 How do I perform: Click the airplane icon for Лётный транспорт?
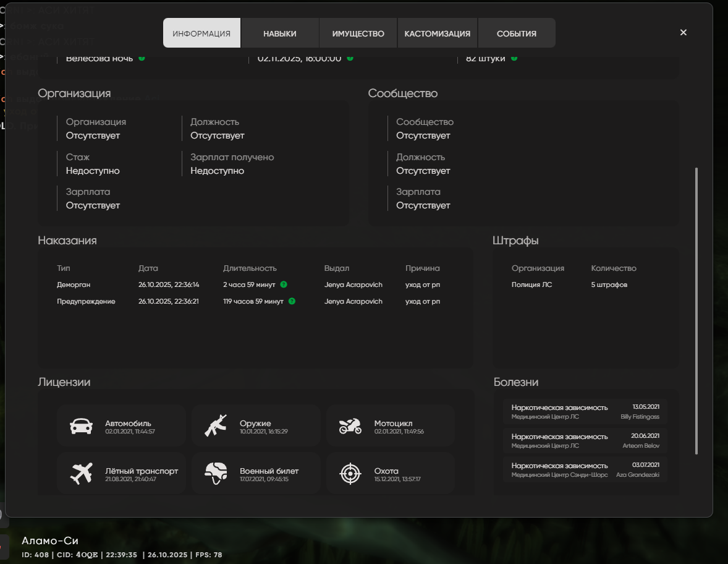click(82, 474)
